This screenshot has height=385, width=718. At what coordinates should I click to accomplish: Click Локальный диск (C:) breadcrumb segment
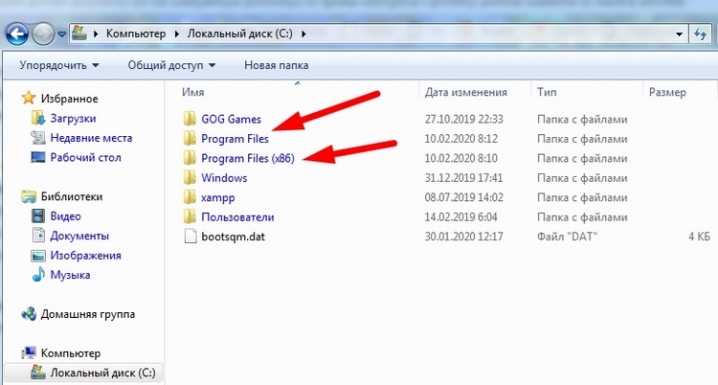(240, 34)
